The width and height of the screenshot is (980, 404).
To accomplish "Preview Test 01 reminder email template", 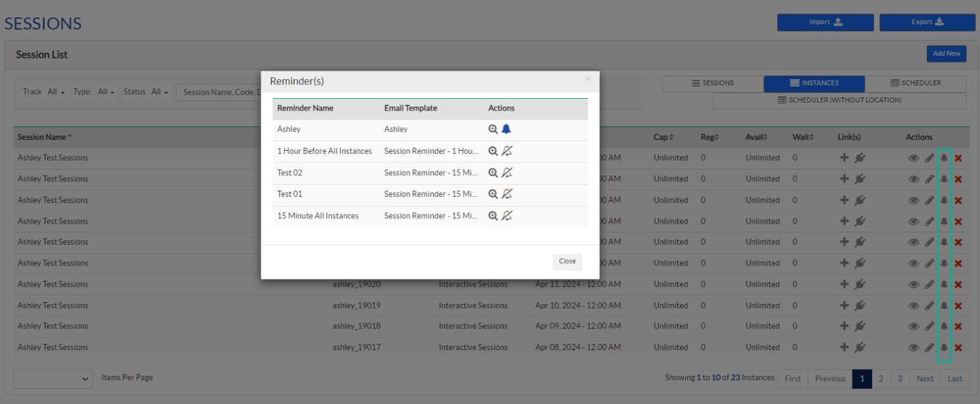I will pos(492,194).
